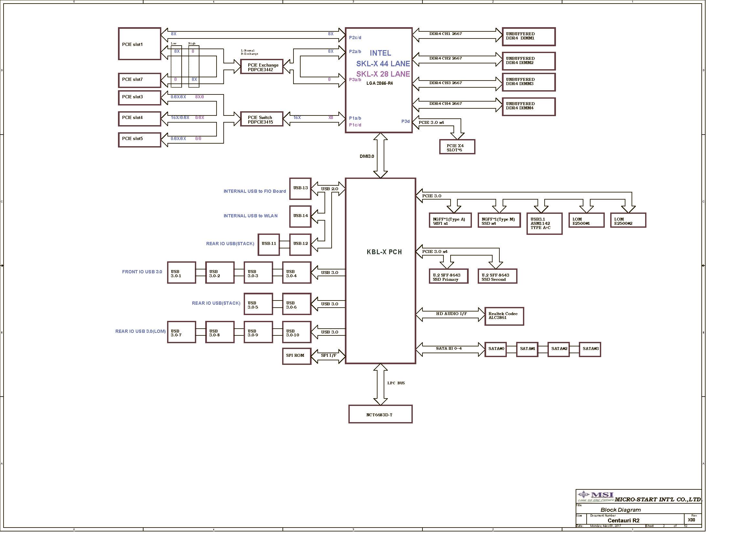Screen dimensions: 756x535
Task: Select the USB 3.0-7 block
Action: coord(181,332)
